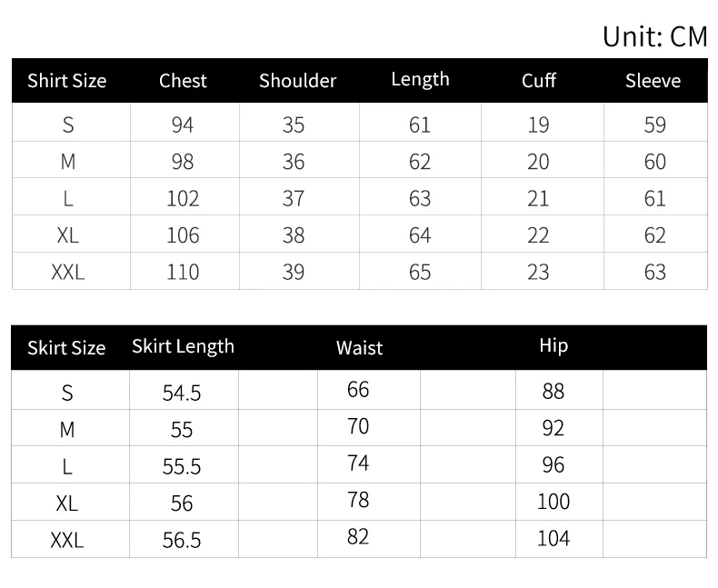718x588 pixels.
Task: Click the shirt Length header
Action: click(x=420, y=79)
